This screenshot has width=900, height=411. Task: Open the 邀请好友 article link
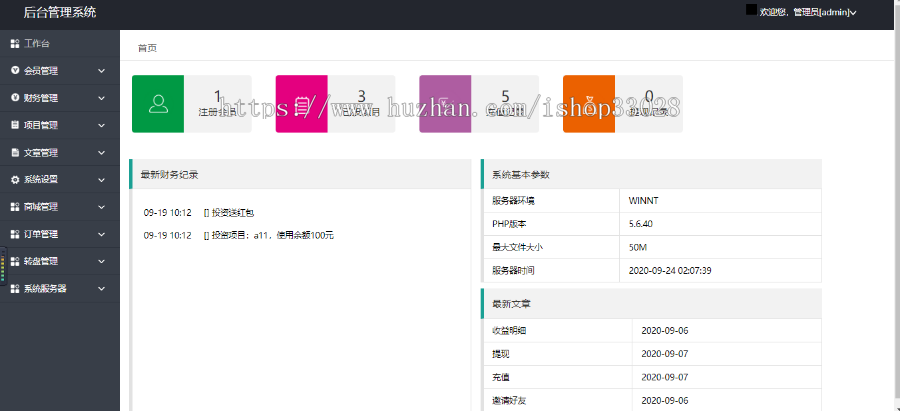(507, 400)
